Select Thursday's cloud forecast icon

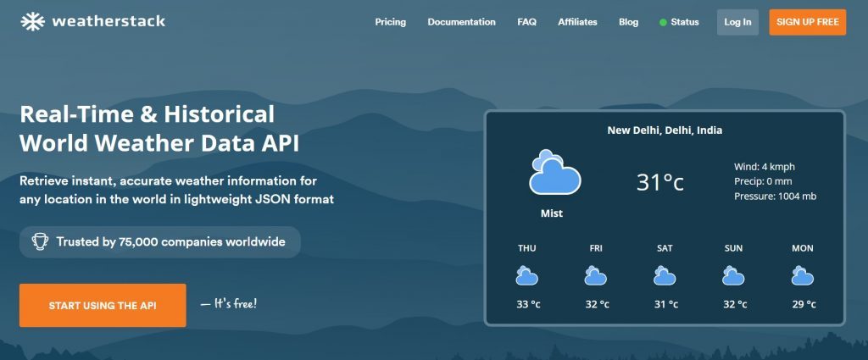(x=526, y=275)
